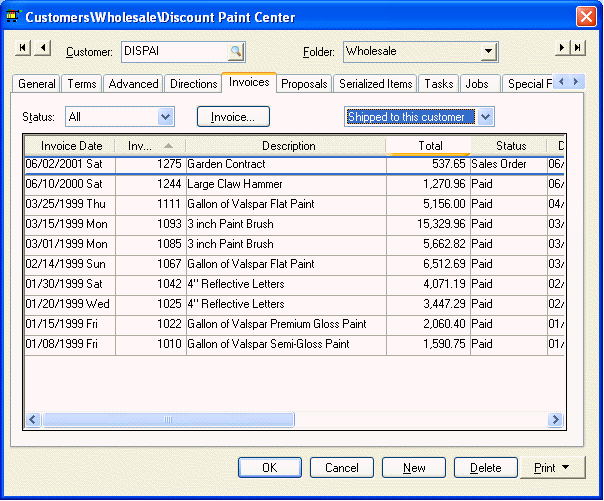604x501 pixels.
Task: Click the horizontal scrollbar thumb
Action: pos(168,419)
